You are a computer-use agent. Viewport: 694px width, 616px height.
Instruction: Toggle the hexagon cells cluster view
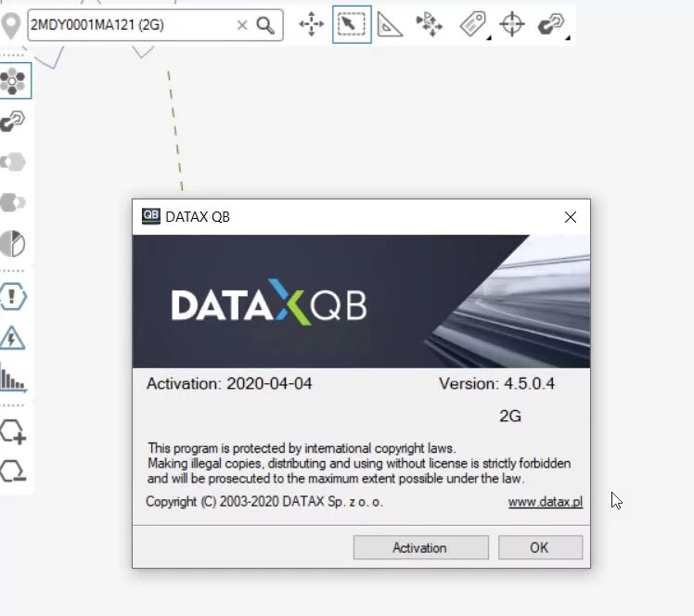13,81
